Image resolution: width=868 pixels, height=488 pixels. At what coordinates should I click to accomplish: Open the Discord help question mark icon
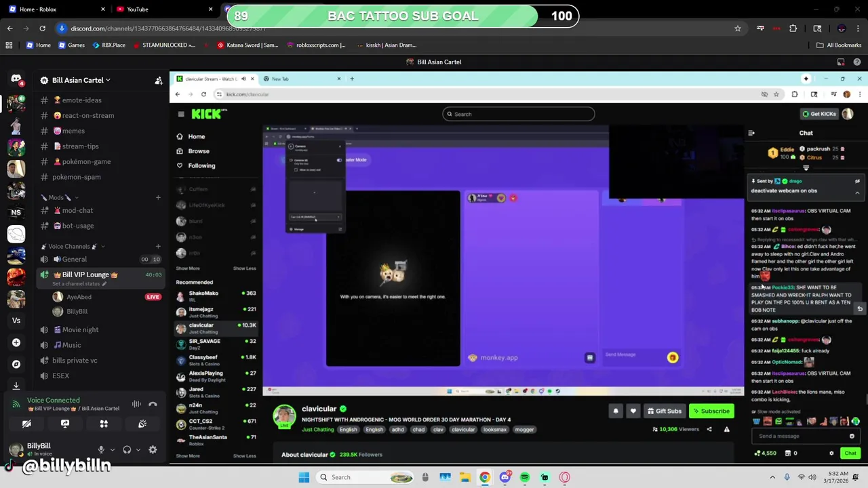point(857,62)
